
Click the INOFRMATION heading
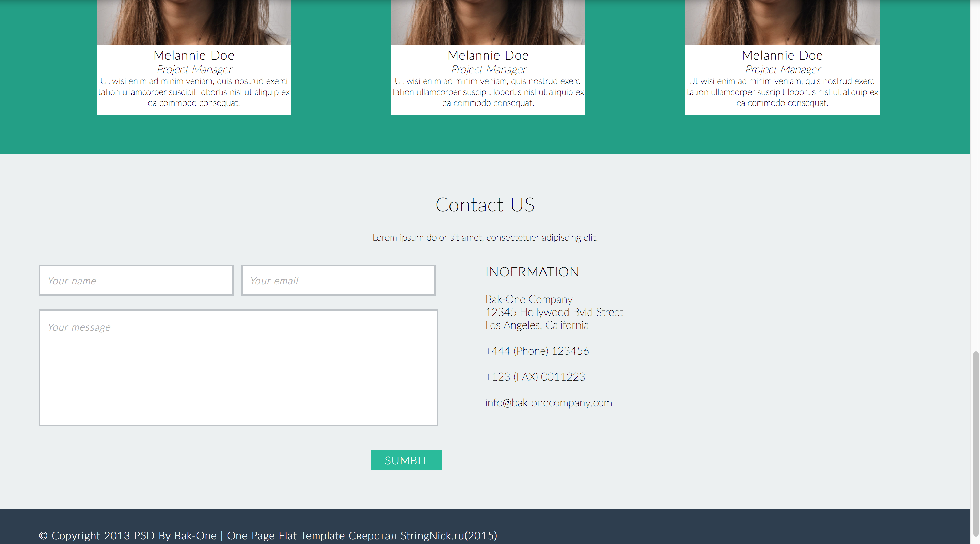[x=532, y=272]
